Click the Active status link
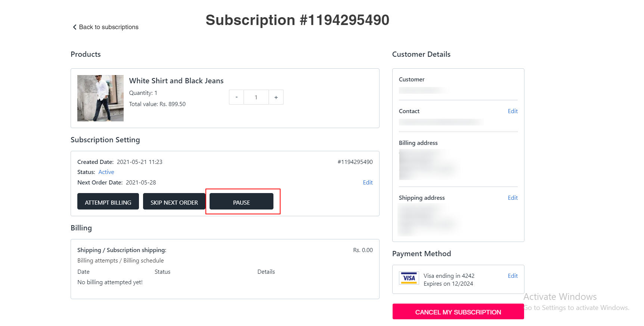Image resolution: width=644 pixels, height=326 pixels. 106,172
